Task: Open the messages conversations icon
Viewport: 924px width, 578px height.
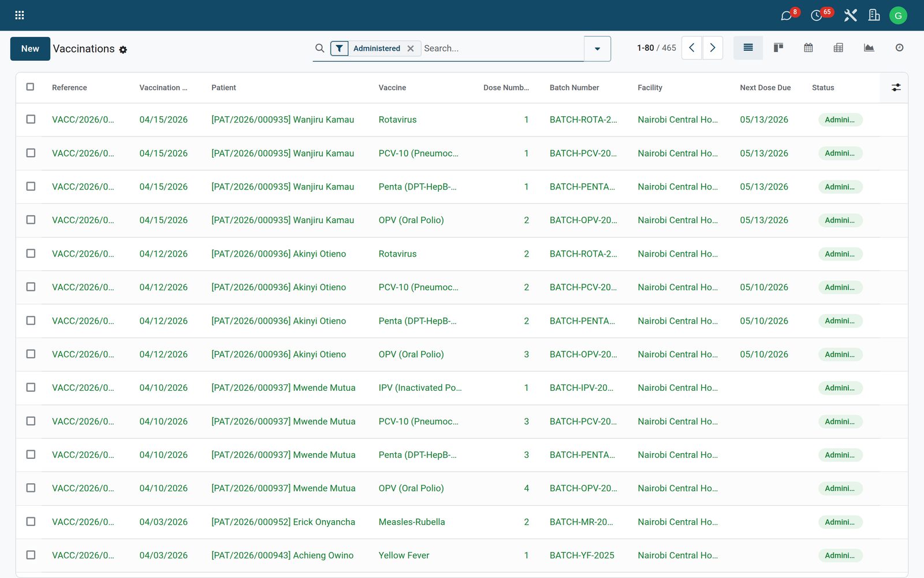Action: [787, 15]
